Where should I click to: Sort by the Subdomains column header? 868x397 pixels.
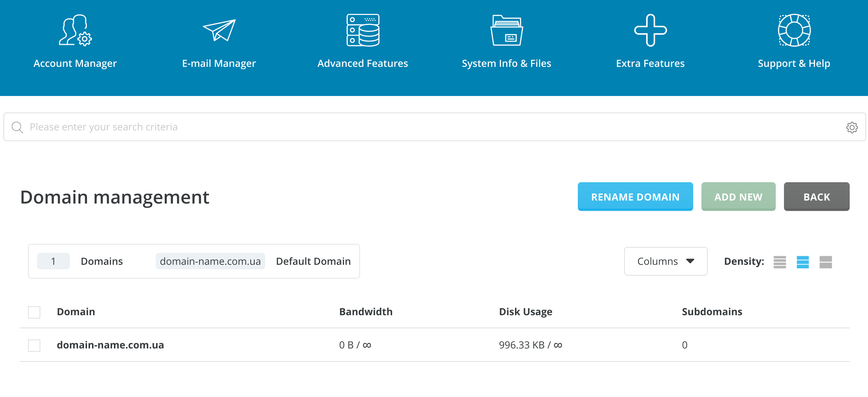(712, 312)
